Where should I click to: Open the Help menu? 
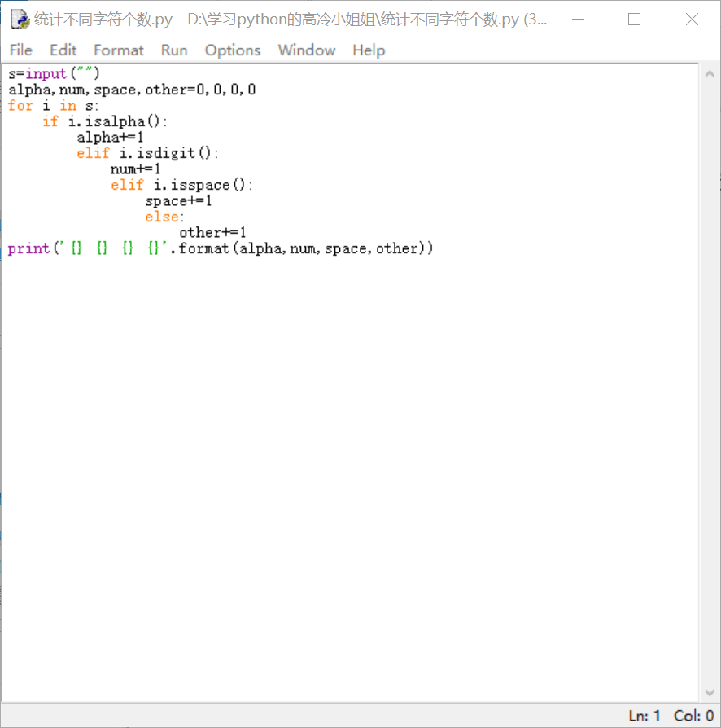pos(369,50)
